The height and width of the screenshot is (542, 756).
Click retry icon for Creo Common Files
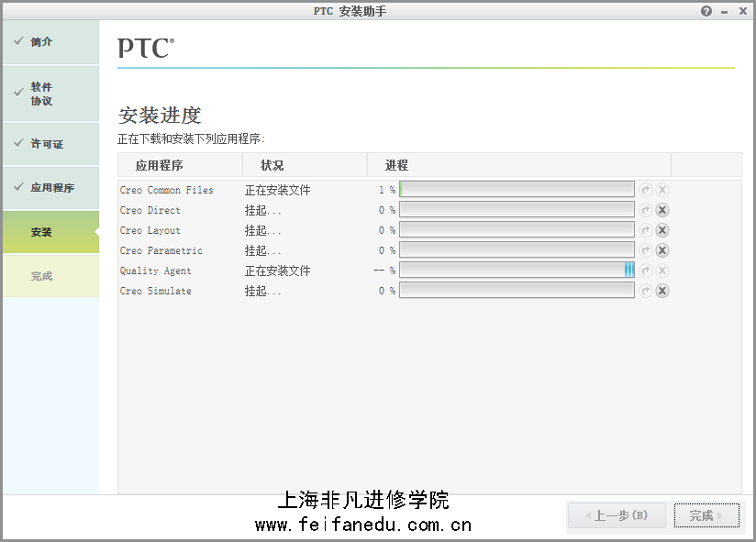646,190
